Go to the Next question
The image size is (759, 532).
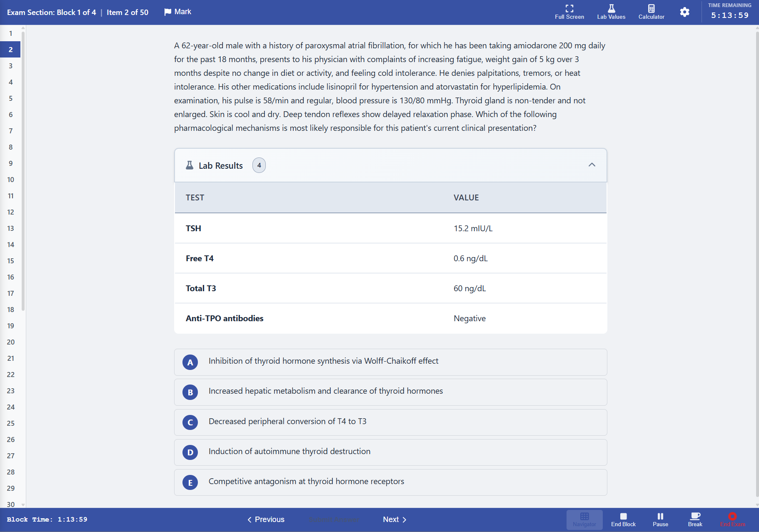394,520
